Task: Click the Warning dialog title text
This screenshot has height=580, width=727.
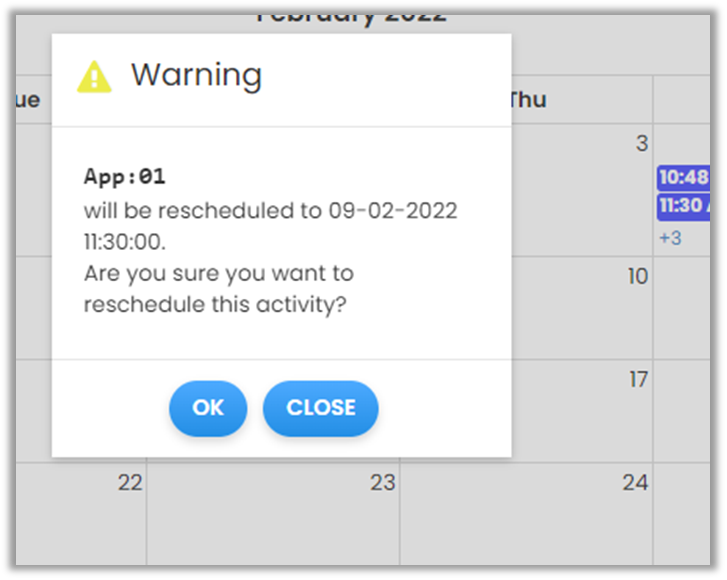Action: [196, 75]
